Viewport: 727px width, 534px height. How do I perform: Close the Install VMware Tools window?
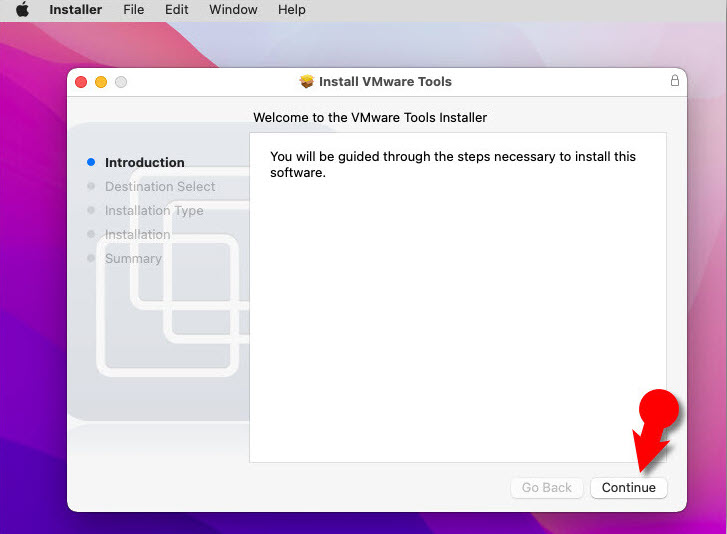point(81,82)
